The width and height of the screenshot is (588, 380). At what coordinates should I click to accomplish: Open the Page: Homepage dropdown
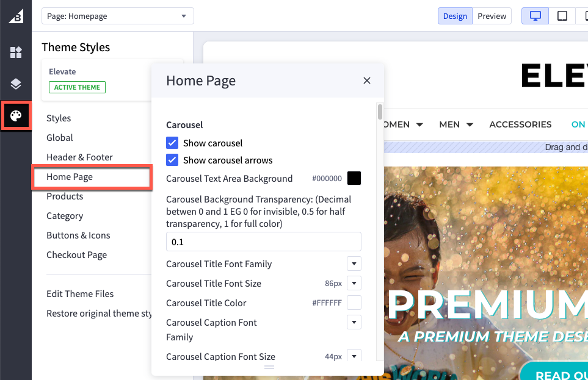118,16
